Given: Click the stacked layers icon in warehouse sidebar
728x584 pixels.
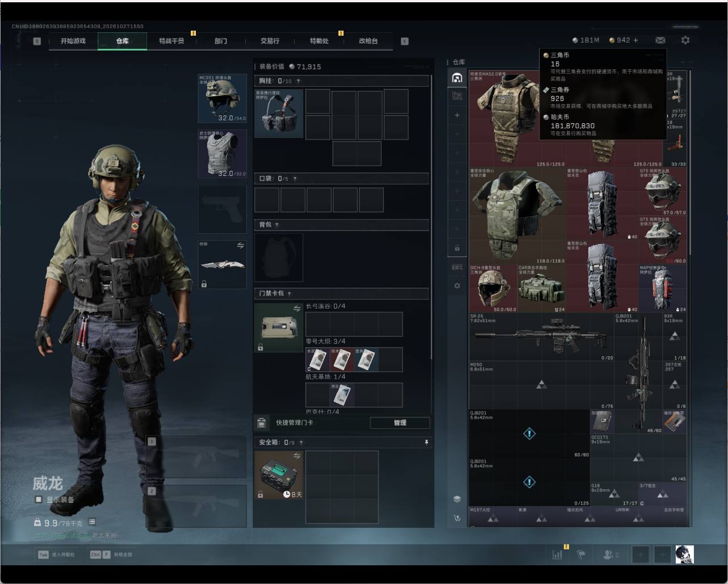Looking at the screenshot, I should 457,499.
